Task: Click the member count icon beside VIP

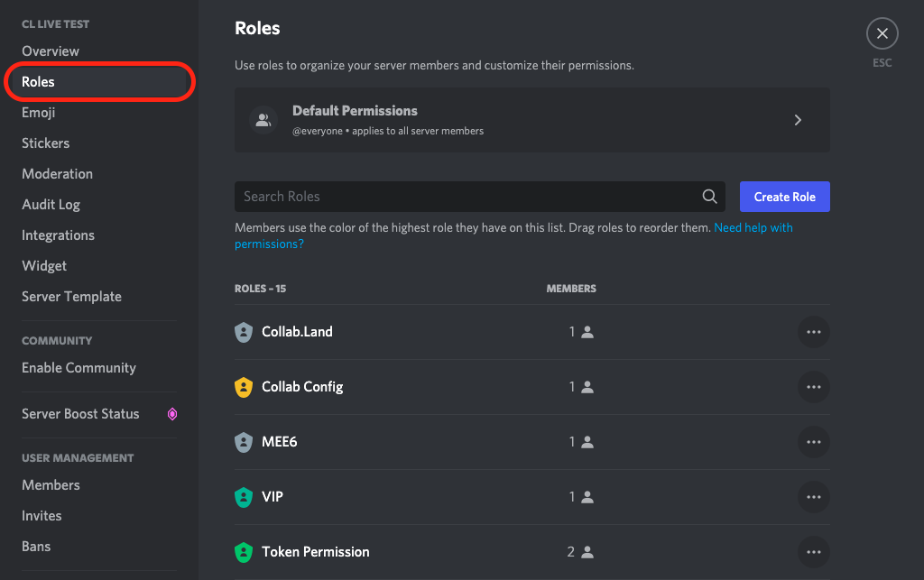Action: (x=587, y=496)
